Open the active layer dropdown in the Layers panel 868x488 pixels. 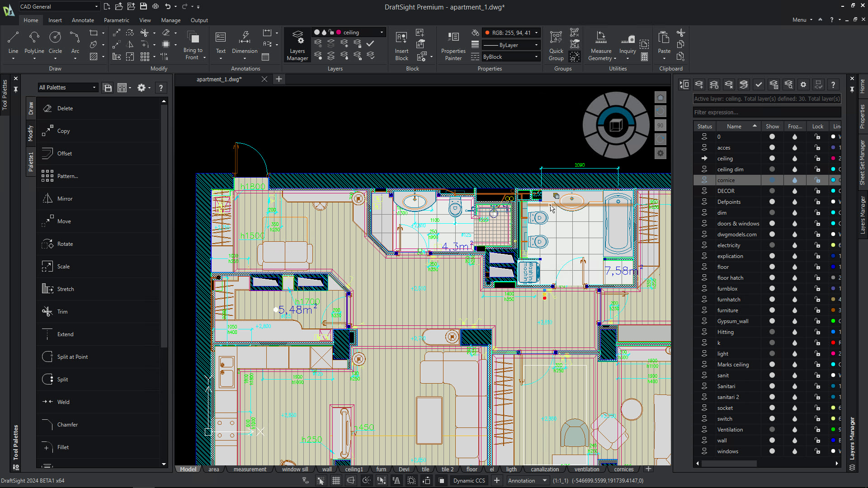[x=382, y=32]
